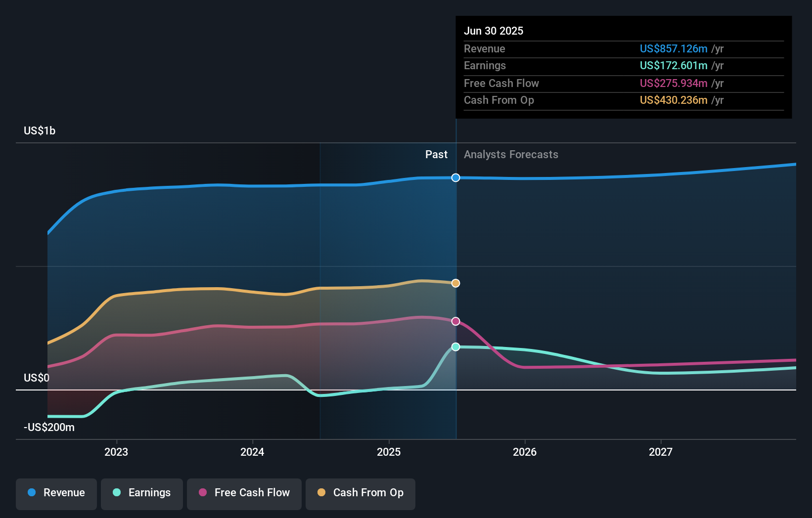
Task: Click the 2027 x-axis label
Action: click(661, 452)
